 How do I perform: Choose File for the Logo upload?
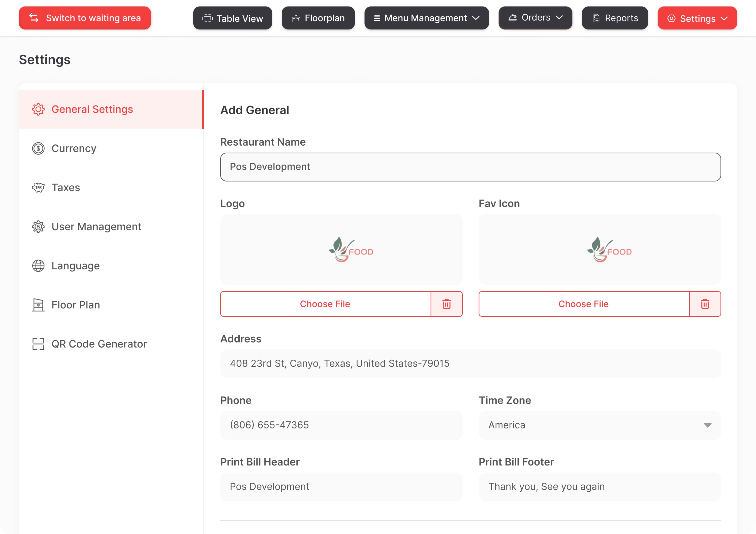coord(325,304)
